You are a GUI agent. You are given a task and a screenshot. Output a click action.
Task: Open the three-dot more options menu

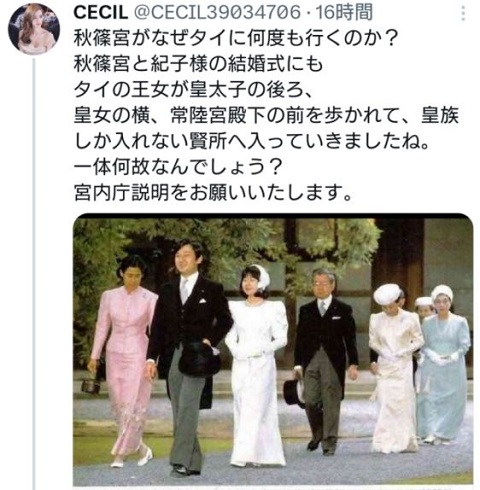click(463, 14)
